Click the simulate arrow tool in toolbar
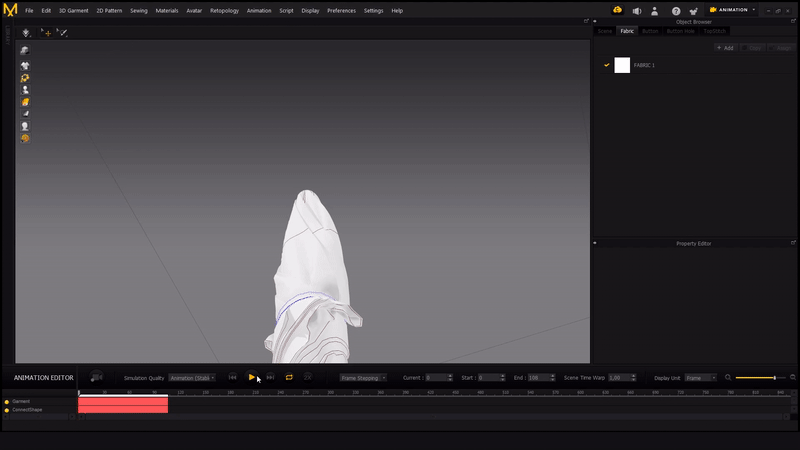 point(26,32)
